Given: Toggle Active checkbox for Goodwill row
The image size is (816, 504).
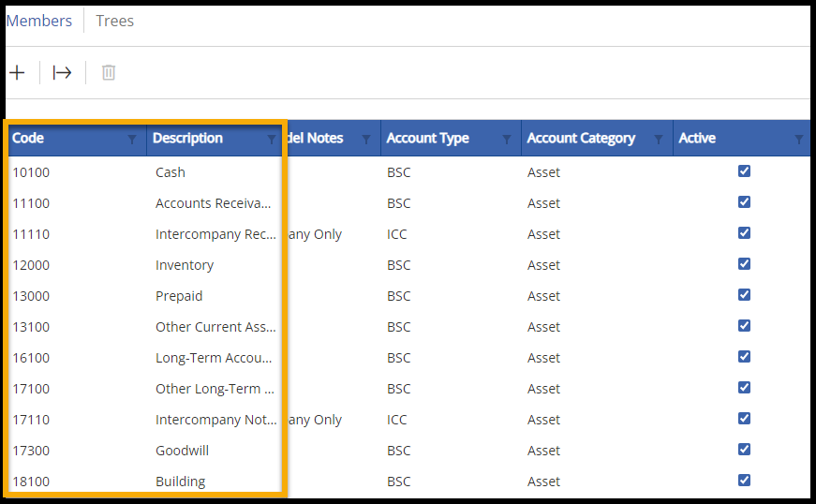Looking at the screenshot, I should pos(745,450).
